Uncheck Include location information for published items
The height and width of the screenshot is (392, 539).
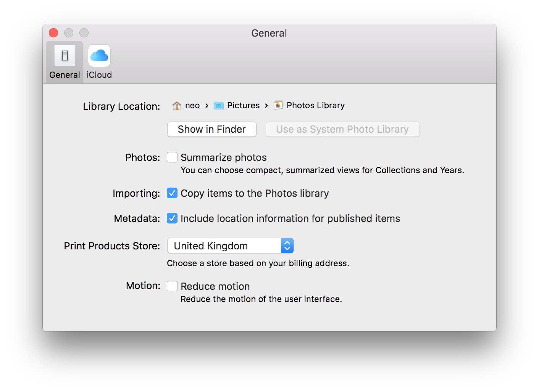[172, 218]
